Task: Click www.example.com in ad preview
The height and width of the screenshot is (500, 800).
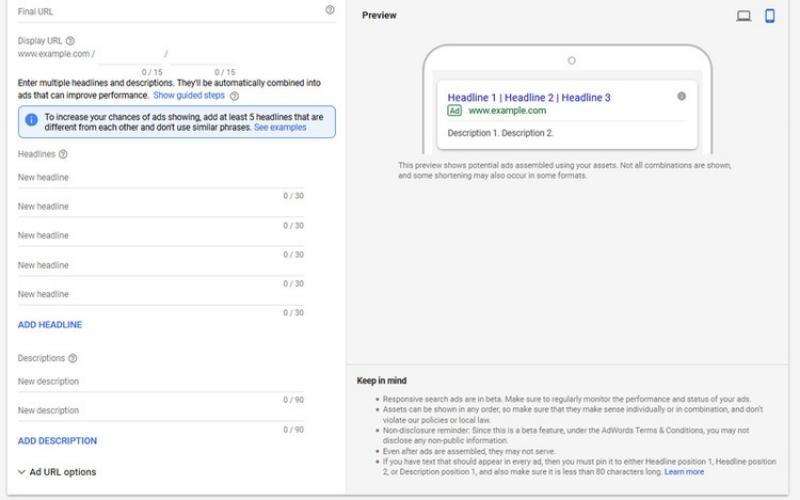Action: tap(507, 111)
